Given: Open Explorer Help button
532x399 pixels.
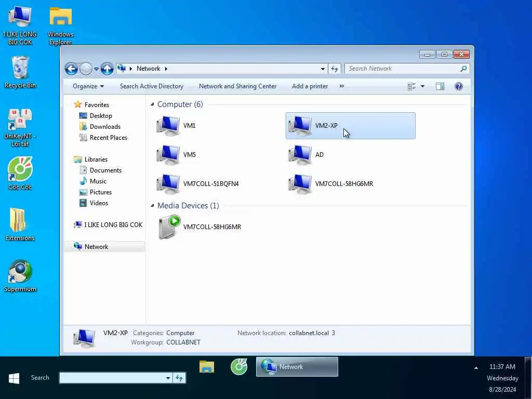Looking at the screenshot, I should pyautogui.click(x=459, y=86).
